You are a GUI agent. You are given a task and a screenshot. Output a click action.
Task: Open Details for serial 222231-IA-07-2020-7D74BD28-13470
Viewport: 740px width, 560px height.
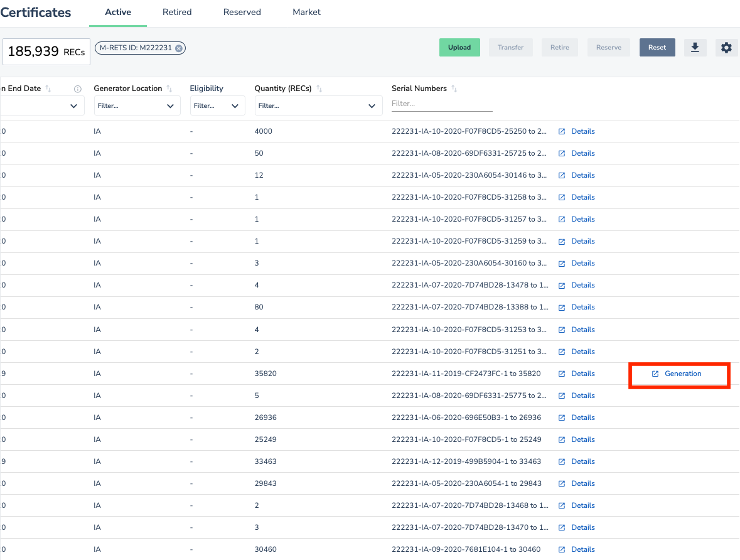pos(583,527)
